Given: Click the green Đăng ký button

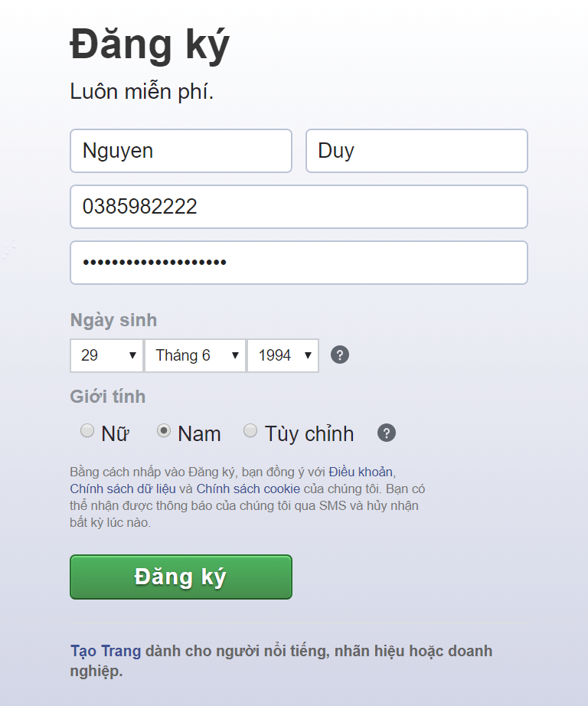Looking at the screenshot, I should [181, 577].
